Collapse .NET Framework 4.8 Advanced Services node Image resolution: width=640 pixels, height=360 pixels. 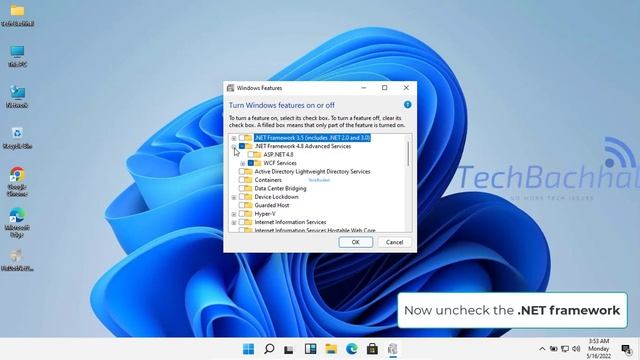234,147
